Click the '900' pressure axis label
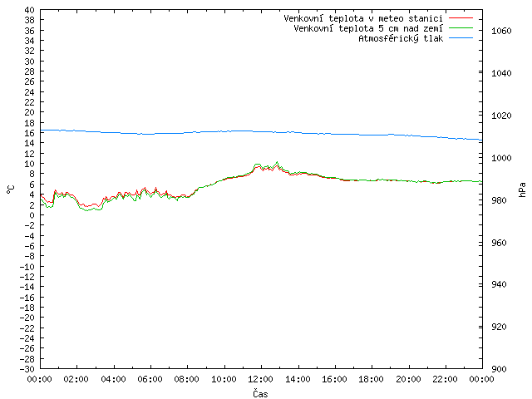 point(499,369)
